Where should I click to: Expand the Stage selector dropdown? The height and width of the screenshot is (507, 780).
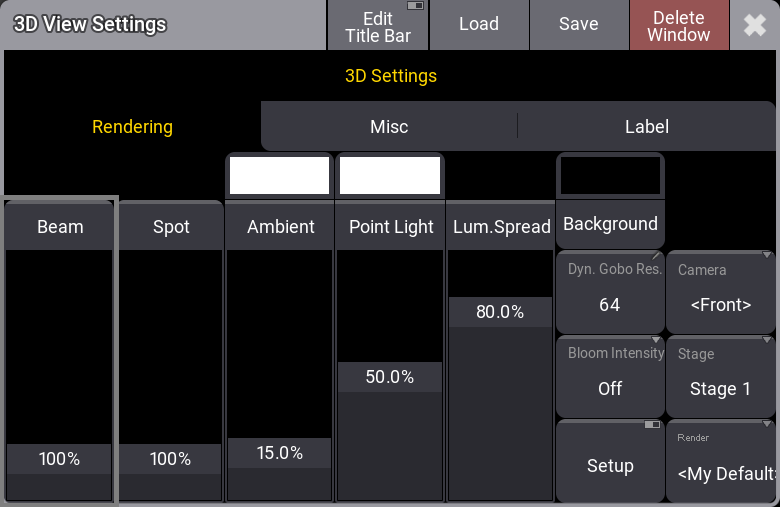click(x=721, y=376)
